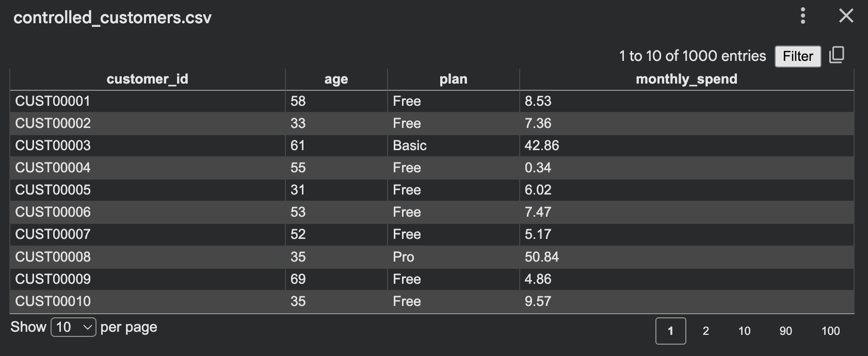This screenshot has height=356, width=868.
Task: Sort the table by customer_id column
Action: (148, 78)
